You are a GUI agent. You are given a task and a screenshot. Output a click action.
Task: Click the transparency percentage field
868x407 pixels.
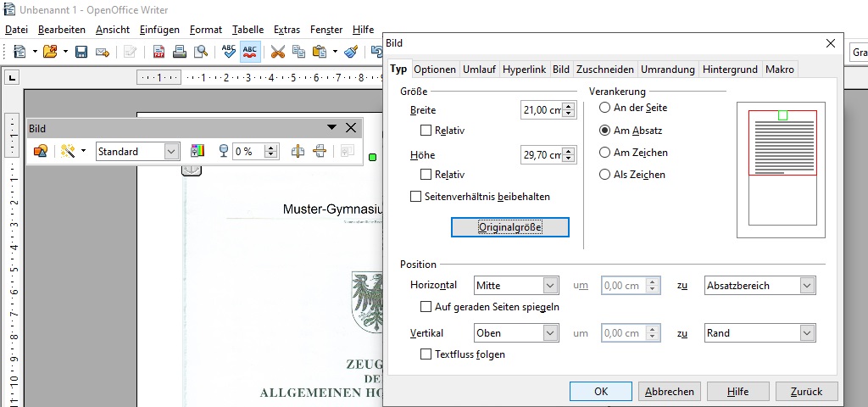(x=248, y=151)
